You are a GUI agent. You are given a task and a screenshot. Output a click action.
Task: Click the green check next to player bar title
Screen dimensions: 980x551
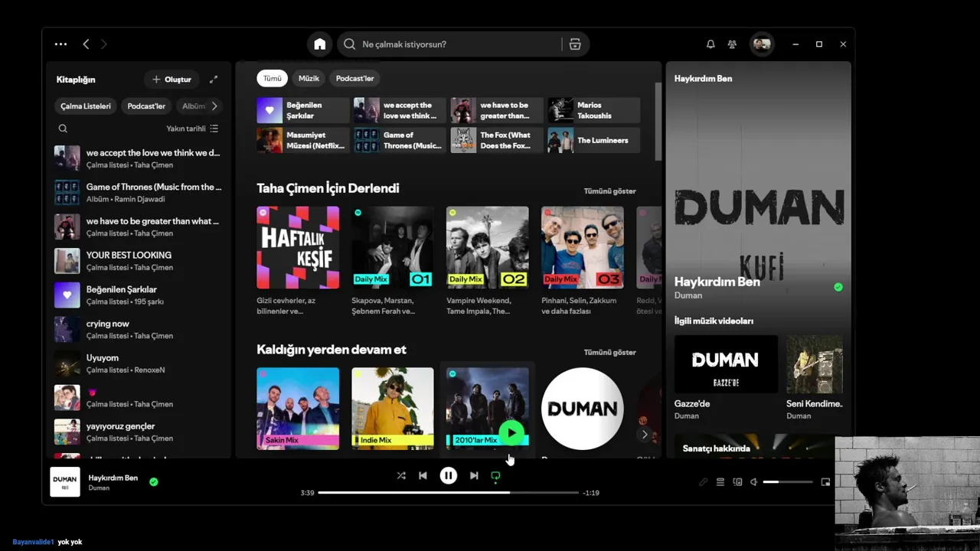pos(154,482)
